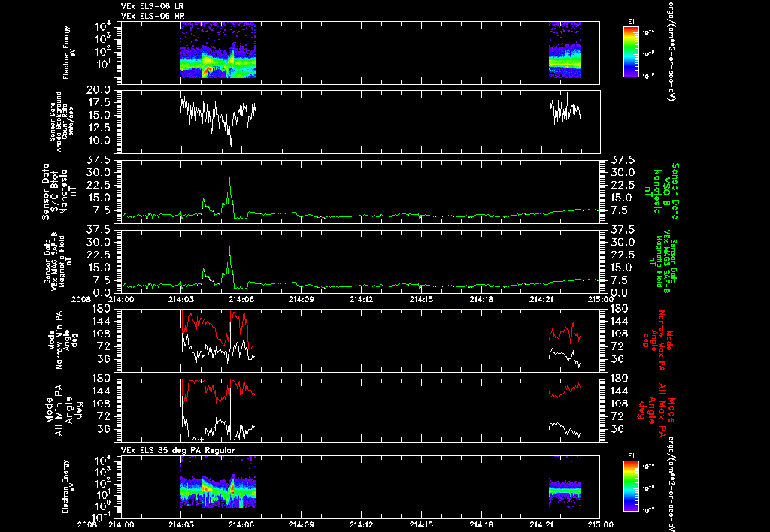770x532 pixels.
Task: Click "214:09" label under the MAG SAF-B panel
Action: click(302, 298)
